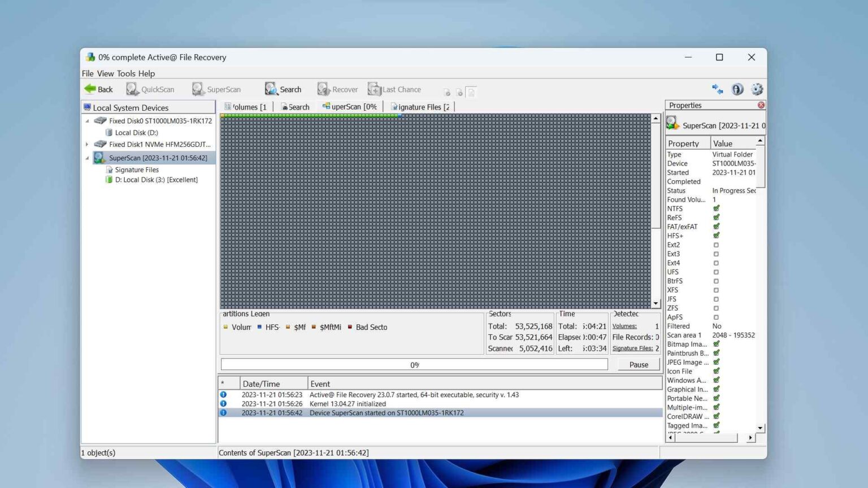Open the Help info icon
Image resolution: width=868 pixels, height=488 pixels.
tap(737, 89)
